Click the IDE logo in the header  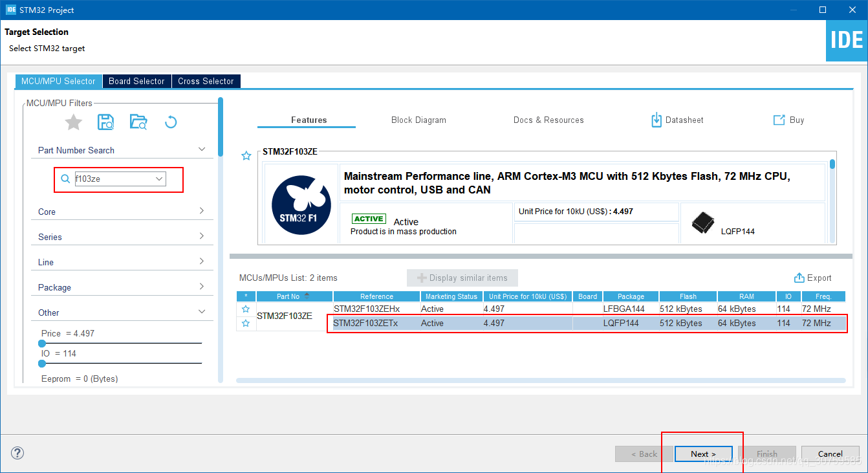[x=847, y=40]
